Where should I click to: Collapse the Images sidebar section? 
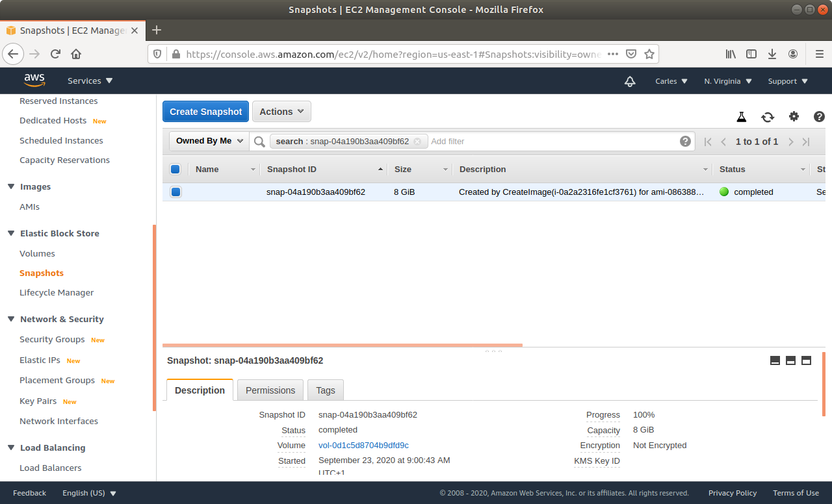11,186
